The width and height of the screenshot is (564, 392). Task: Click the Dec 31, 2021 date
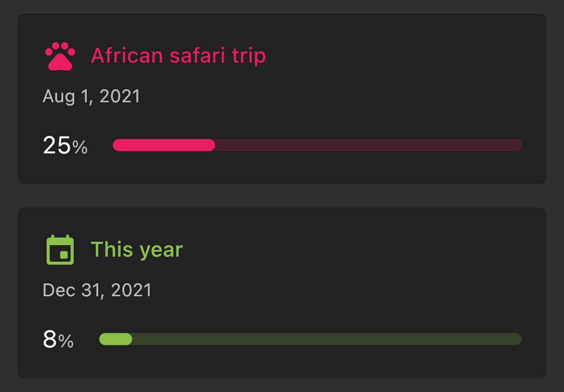click(97, 290)
